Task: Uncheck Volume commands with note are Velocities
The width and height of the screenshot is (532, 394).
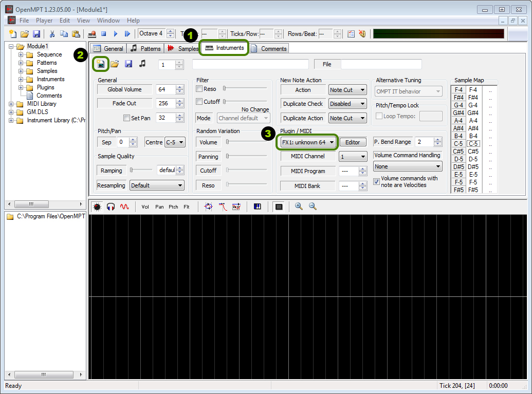Action: [x=377, y=182]
